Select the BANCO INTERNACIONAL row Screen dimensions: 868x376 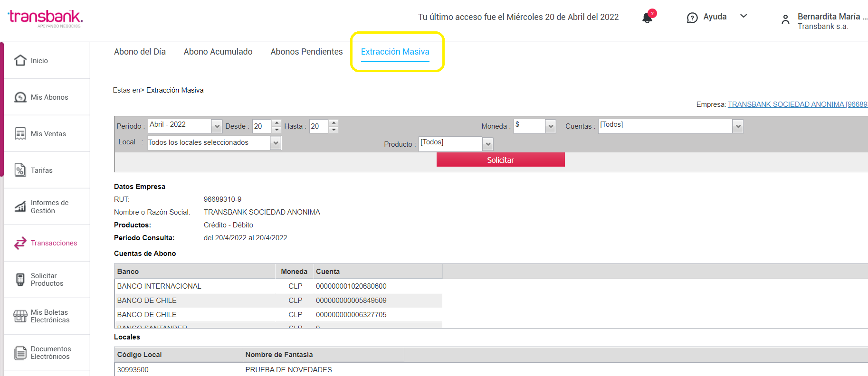click(278, 286)
